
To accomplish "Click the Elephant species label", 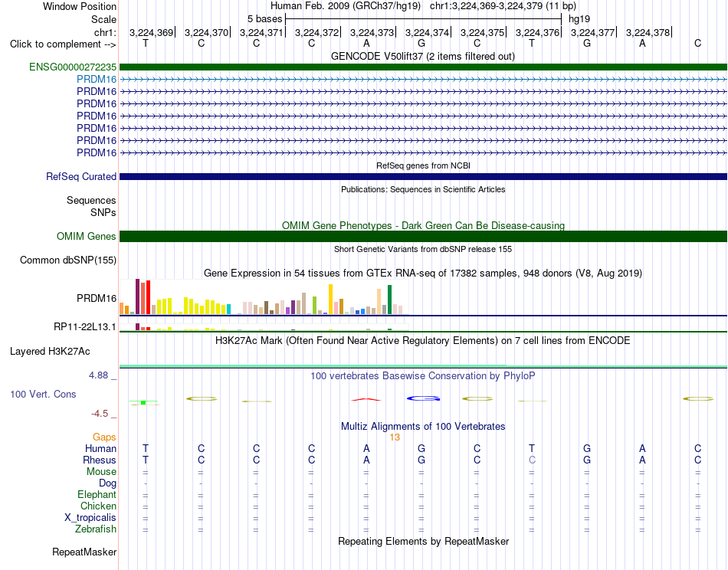I will click(x=97, y=495).
